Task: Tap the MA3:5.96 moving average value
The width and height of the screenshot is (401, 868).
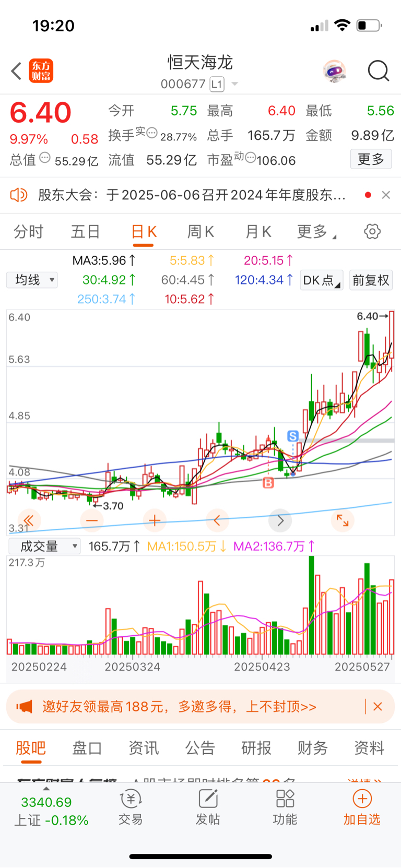Action: pyautogui.click(x=104, y=260)
